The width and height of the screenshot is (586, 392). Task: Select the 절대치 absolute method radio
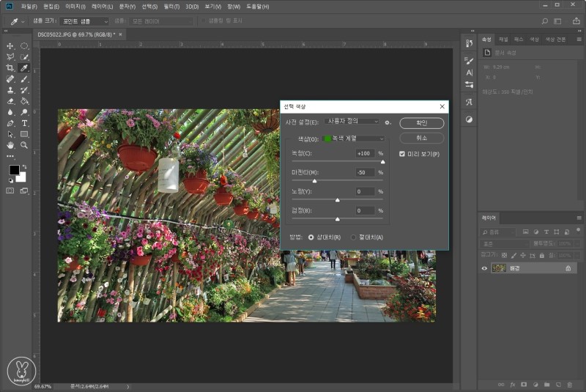click(354, 237)
